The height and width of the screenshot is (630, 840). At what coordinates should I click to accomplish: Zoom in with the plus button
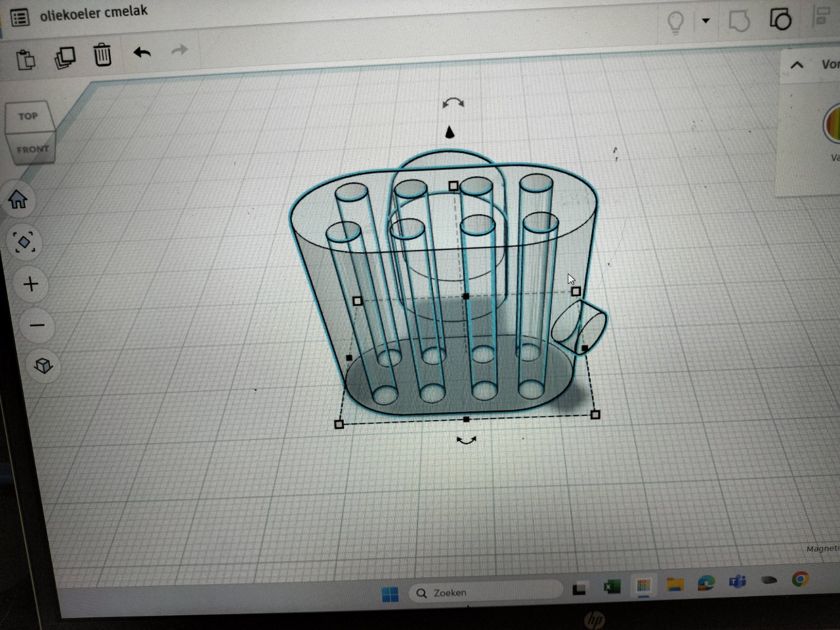coord(31,285)
